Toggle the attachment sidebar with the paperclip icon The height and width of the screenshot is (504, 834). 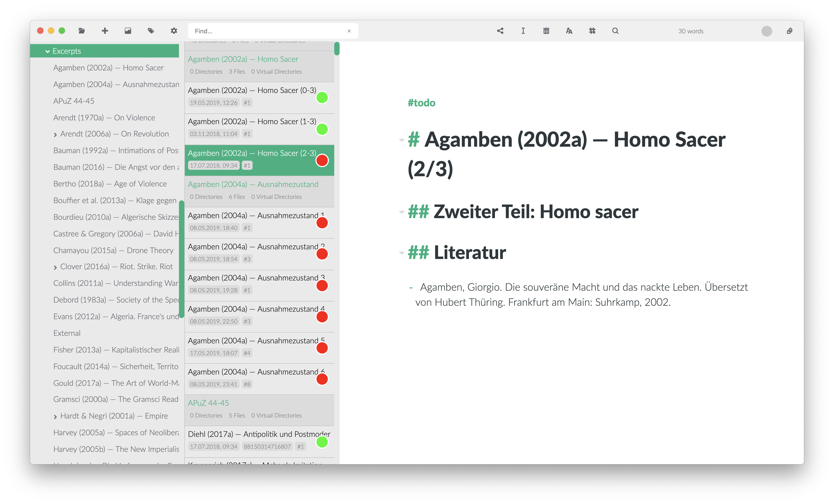pyautogui.click(x=789, y=31)
